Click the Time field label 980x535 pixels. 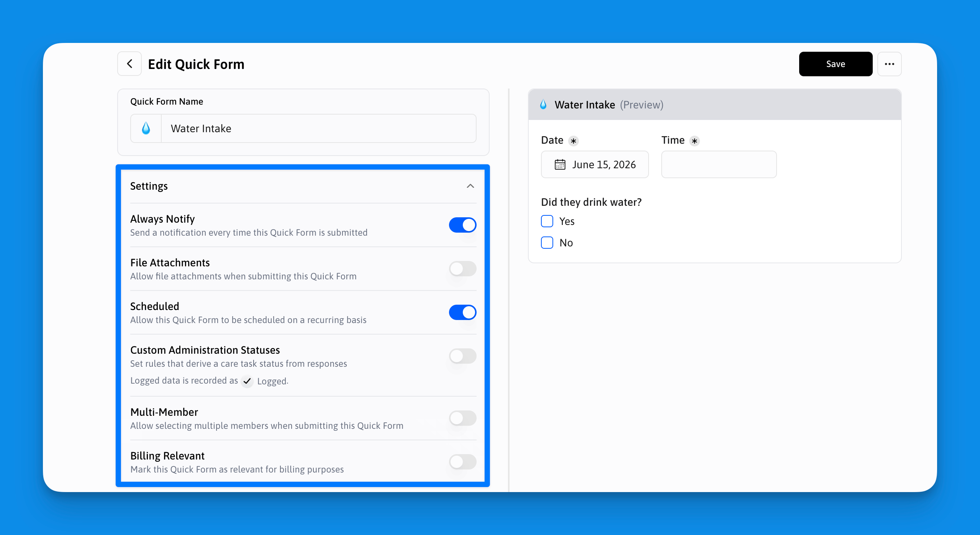[673, 140]
